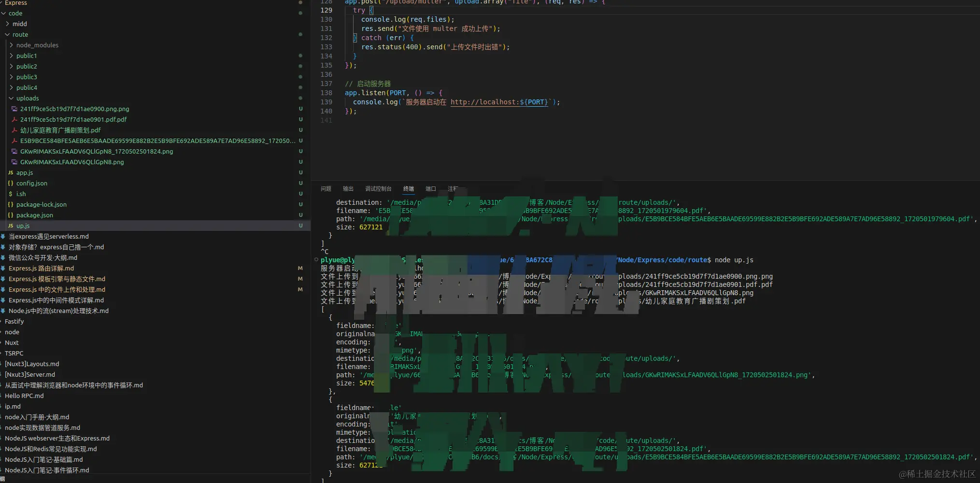The width and height of the screenshot is (980, 483).
Task: Click the PDF icon beside 241ff9ce5cb19d7f7d1ae0901.pdf.pdf
Action: pyautogui.click(x=14, y=120)
